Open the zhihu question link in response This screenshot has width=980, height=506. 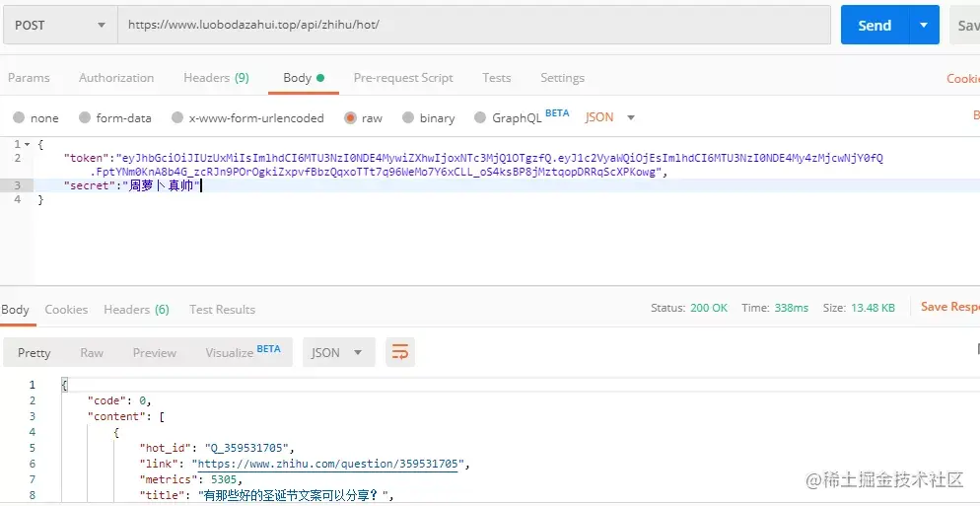(328, 465)
